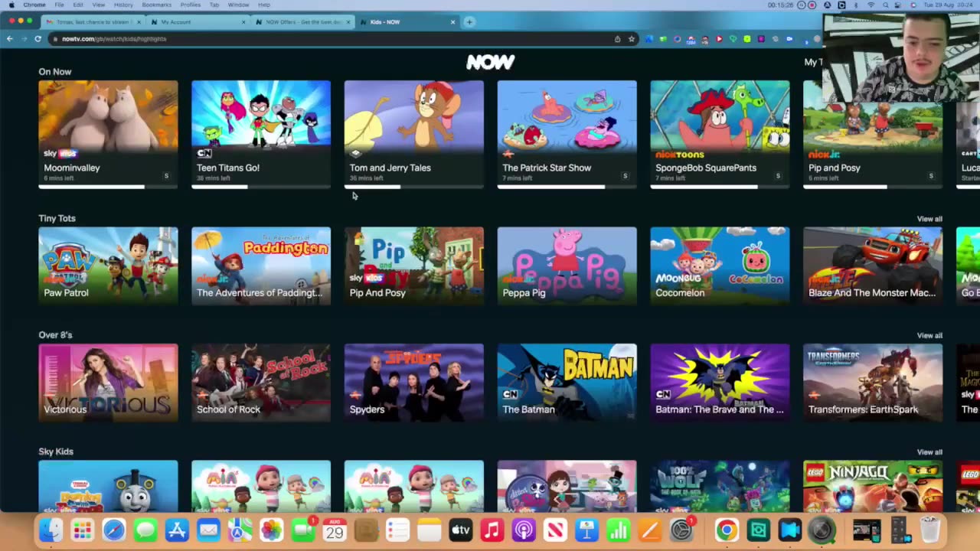Open Numbers from the dock

618,530
